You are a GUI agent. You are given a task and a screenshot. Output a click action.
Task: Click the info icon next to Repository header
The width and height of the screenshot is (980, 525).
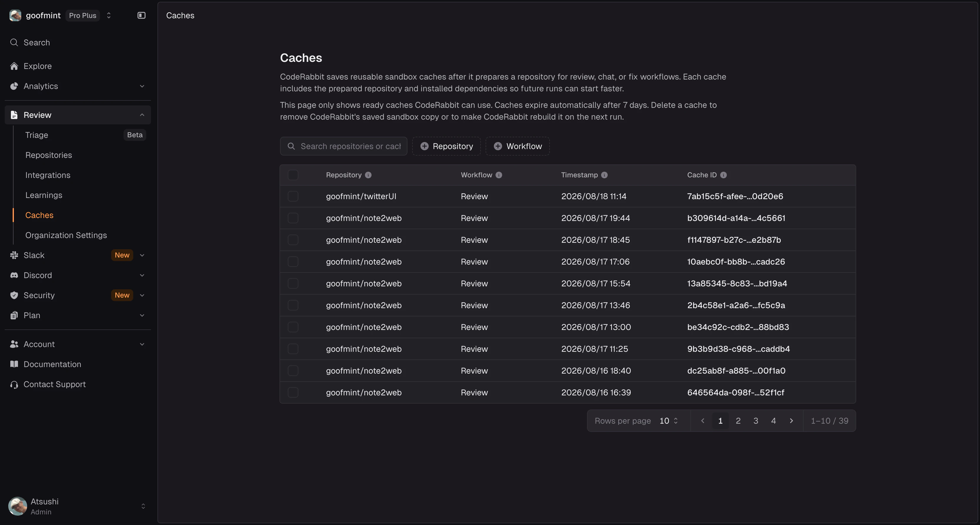pos(368,175)
